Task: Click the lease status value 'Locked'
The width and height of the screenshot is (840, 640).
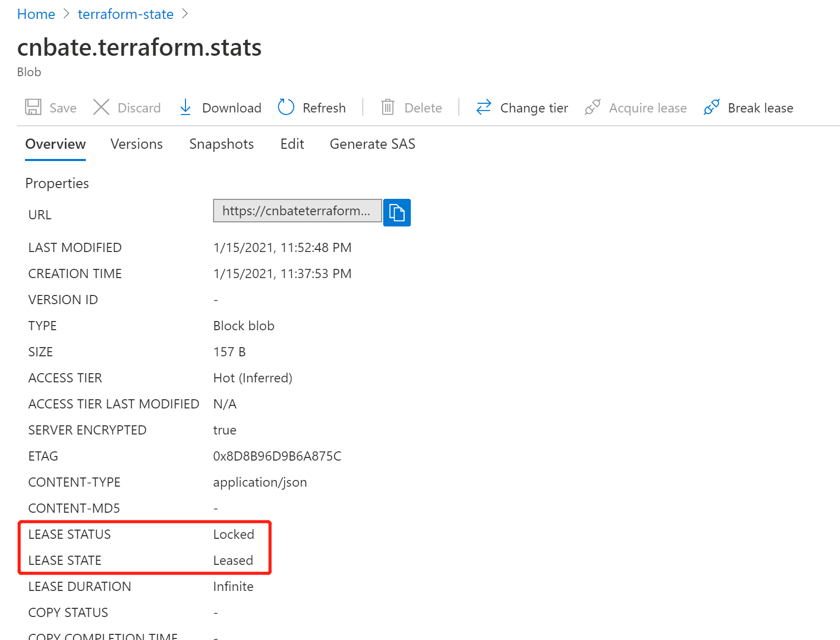Action: [x=234, y=534]
